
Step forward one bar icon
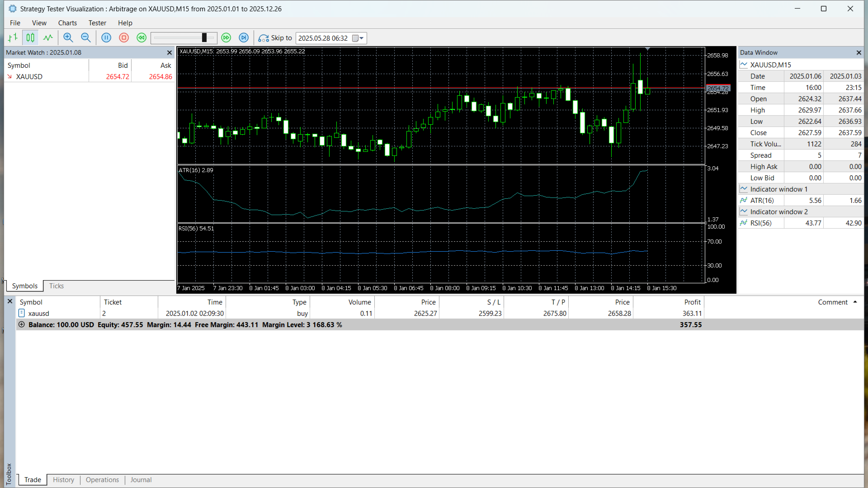click(244, 38)
